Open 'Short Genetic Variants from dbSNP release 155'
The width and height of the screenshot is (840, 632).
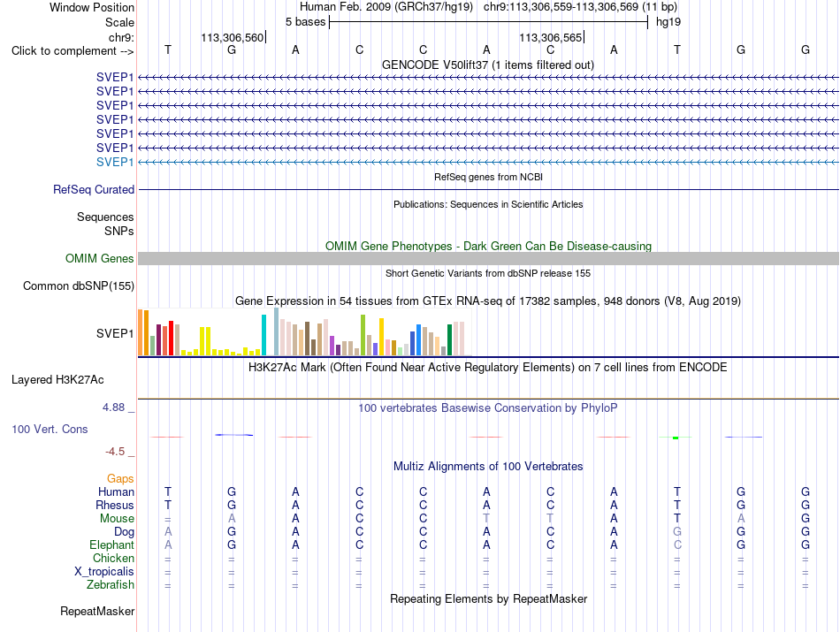click(x=487, y=273)
